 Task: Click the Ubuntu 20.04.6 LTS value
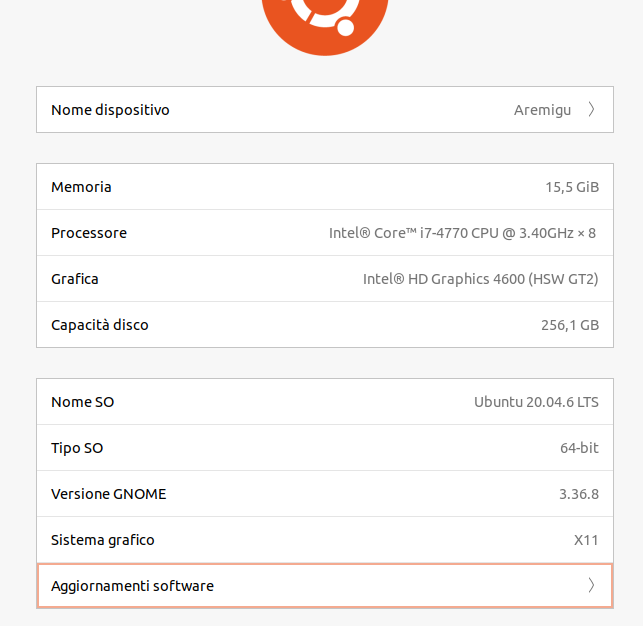(x=536, y=402)
